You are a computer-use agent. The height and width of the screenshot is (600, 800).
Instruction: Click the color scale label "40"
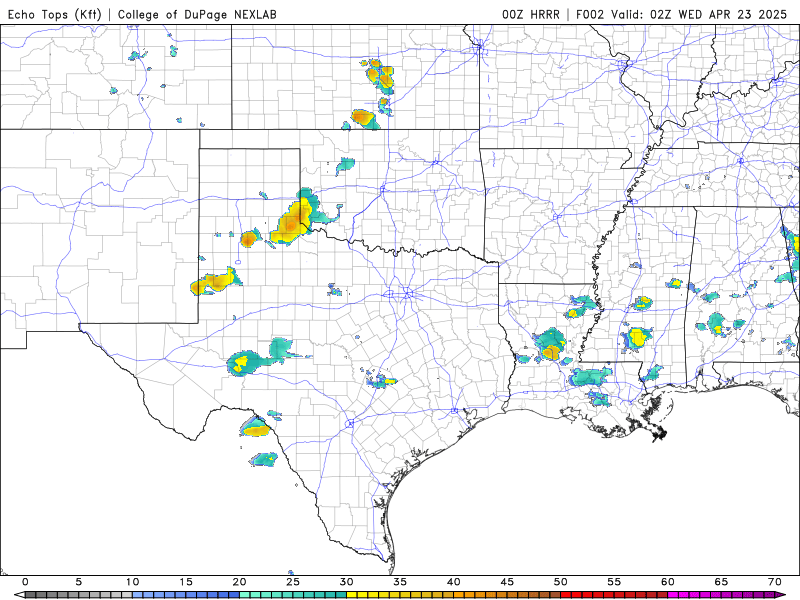pyautogui.click(x=454, y=582)
